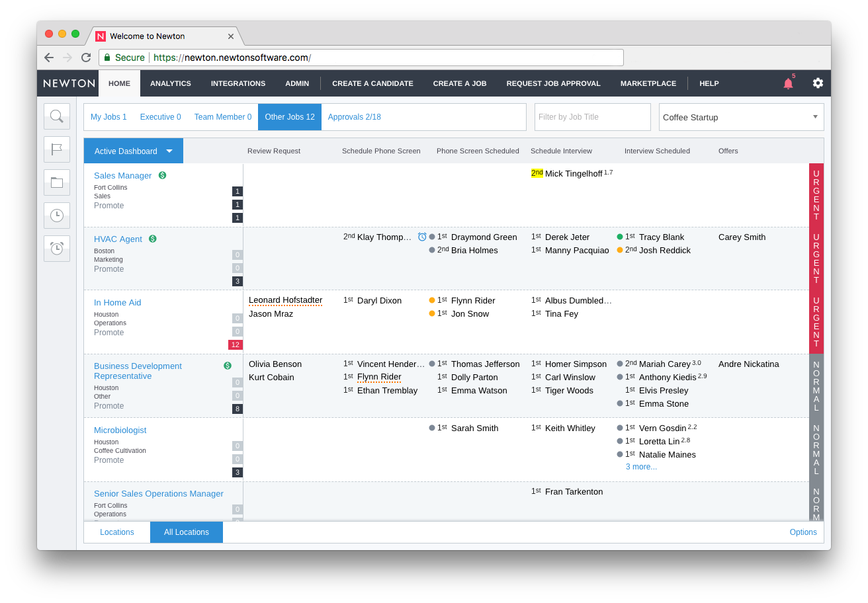Open the alarm clock icon in sidebar
The width and height of the screenshot is (868, 603).
(57, 249)
